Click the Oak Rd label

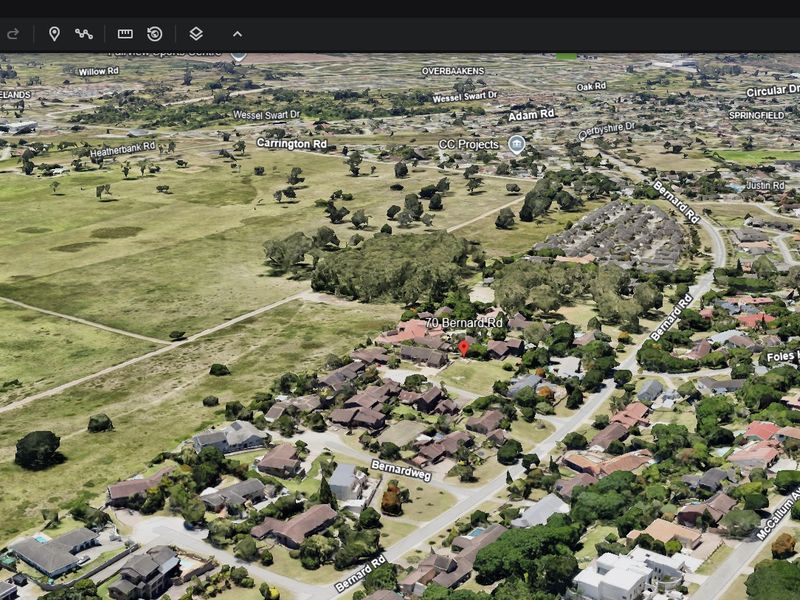coord(592,87)
